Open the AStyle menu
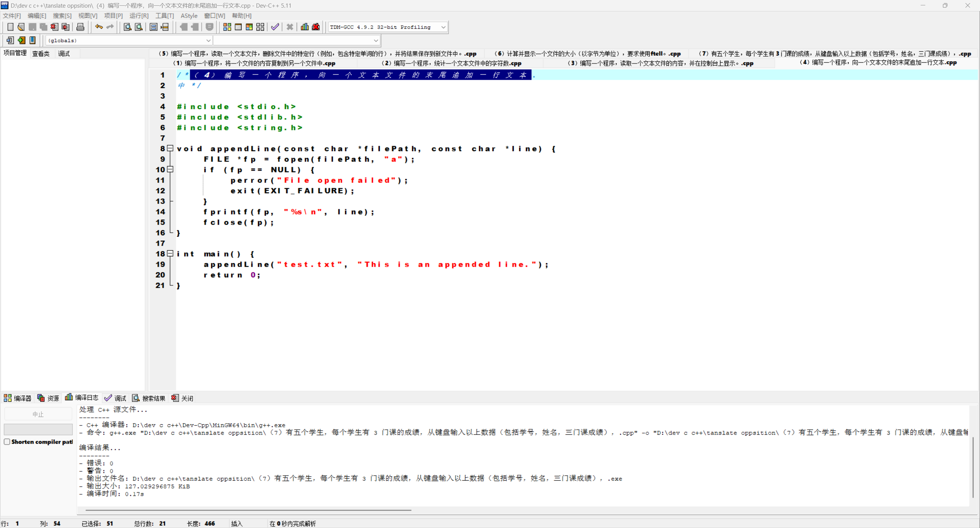Screen dimensions: 980x528 pyautogui.click(x=189, y=16)
